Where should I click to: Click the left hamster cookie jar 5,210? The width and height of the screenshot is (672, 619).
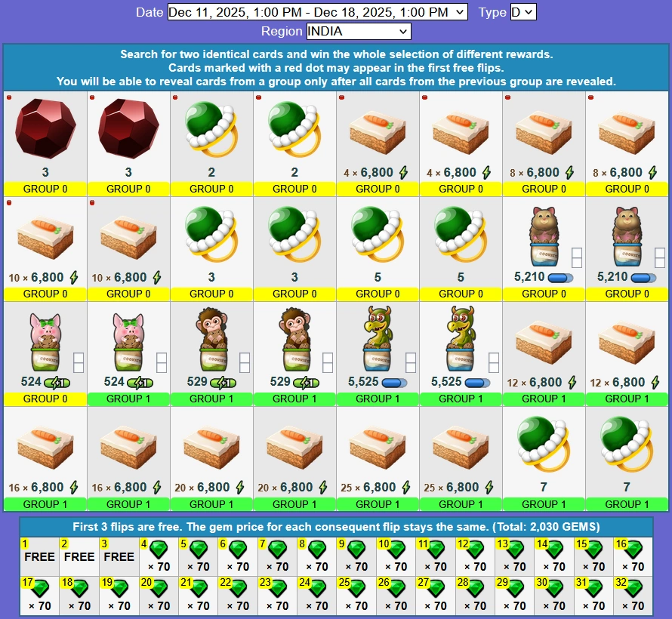(x=544, y=249)
